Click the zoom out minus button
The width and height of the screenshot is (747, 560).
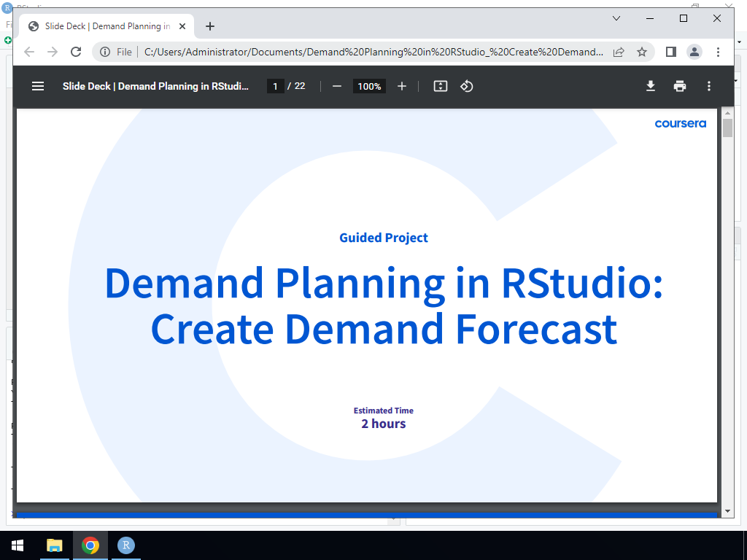pyautogui.click(x=337, y=86)
